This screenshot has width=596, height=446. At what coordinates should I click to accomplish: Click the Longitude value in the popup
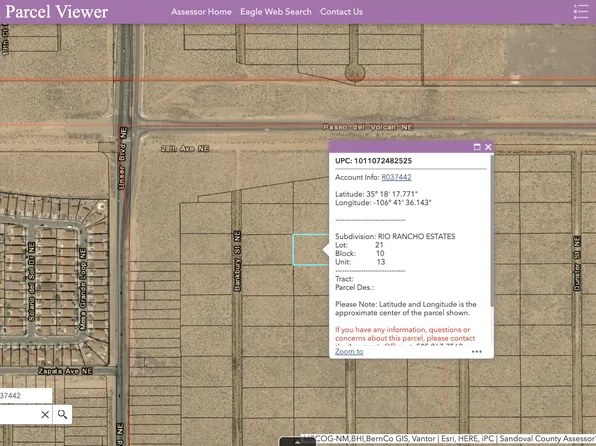tap(402, 203)
